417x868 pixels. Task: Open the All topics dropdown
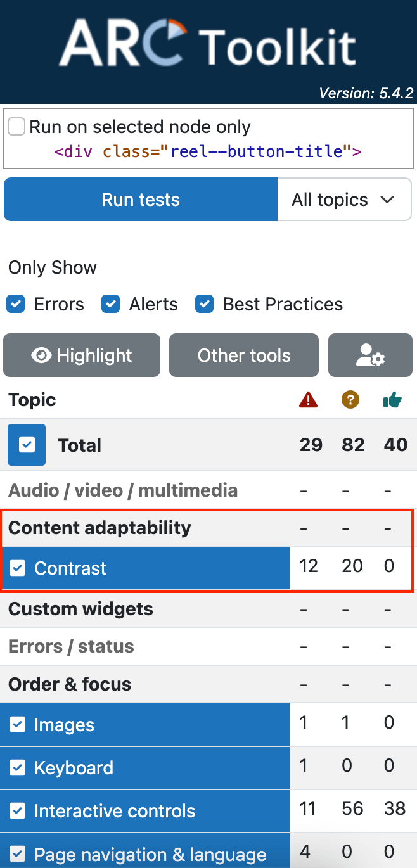point(344,200)
